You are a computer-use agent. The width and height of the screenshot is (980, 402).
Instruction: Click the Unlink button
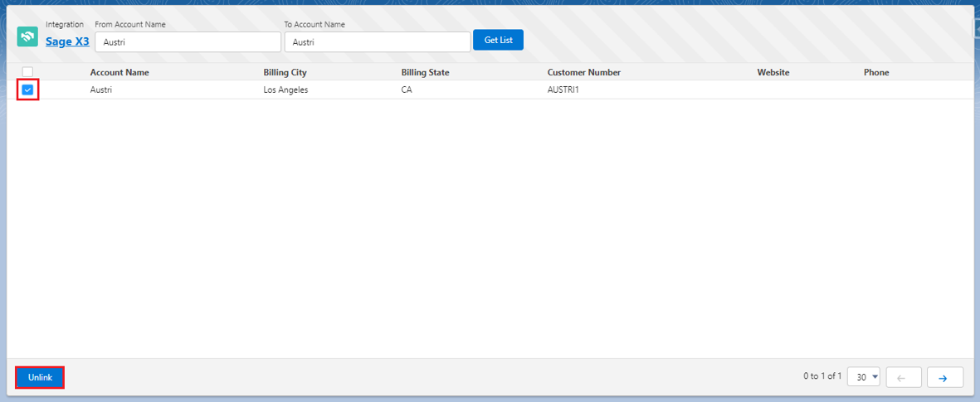[40, 377]
